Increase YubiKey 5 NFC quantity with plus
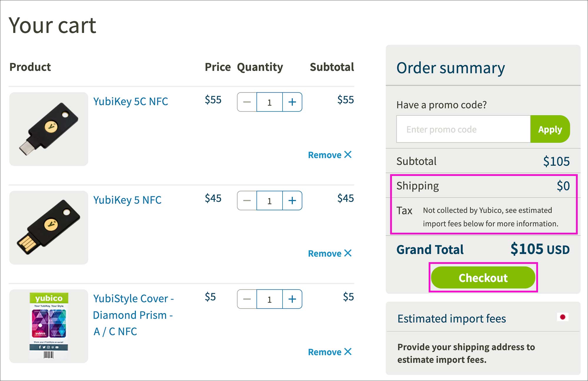The height and width of the screenshot is (381, 588). (x=292, y=201)
